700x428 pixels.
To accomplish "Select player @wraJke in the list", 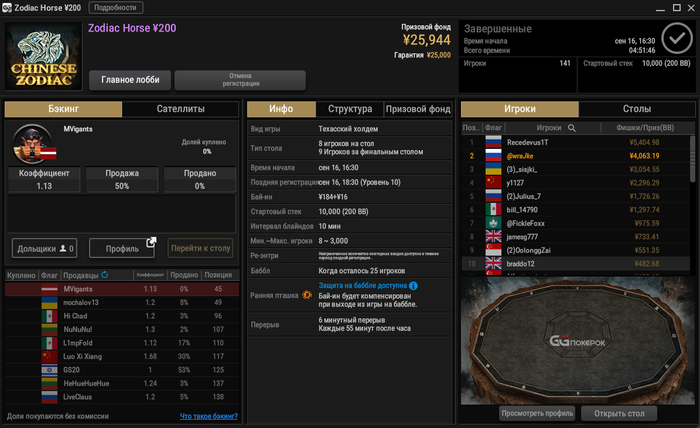I will (x=575, y=156).
